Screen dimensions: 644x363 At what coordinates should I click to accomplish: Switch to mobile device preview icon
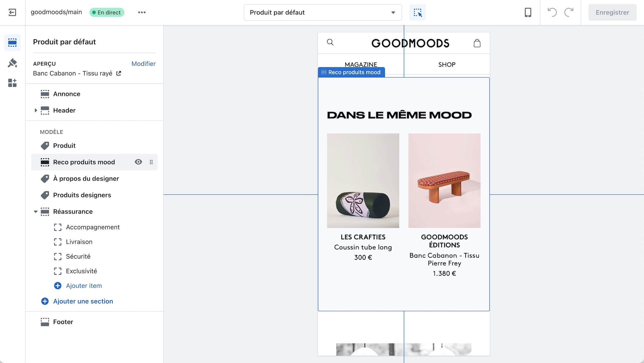coord(528,12)
